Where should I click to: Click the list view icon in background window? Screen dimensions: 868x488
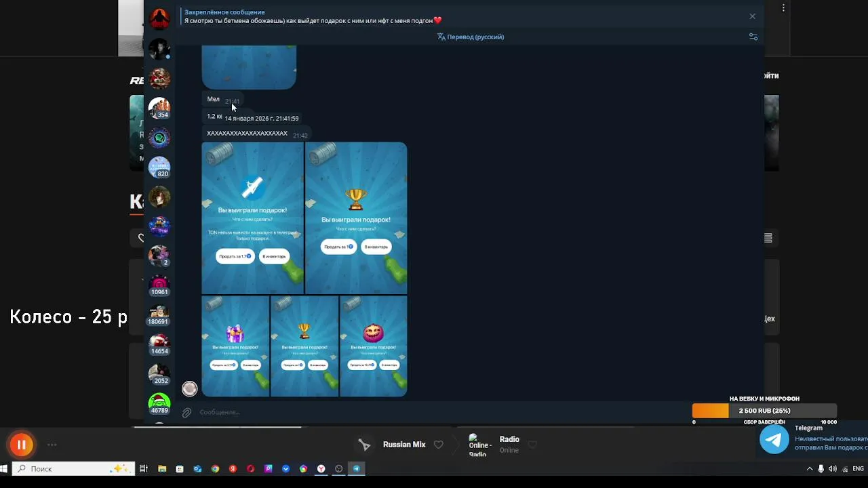(768, 238)
